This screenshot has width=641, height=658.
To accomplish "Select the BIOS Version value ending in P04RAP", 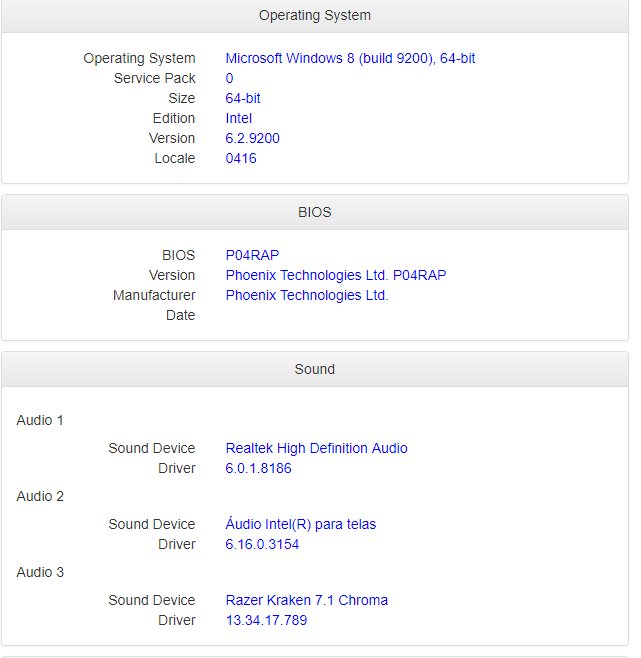I will pyautogui.click(x=336, y=275).
